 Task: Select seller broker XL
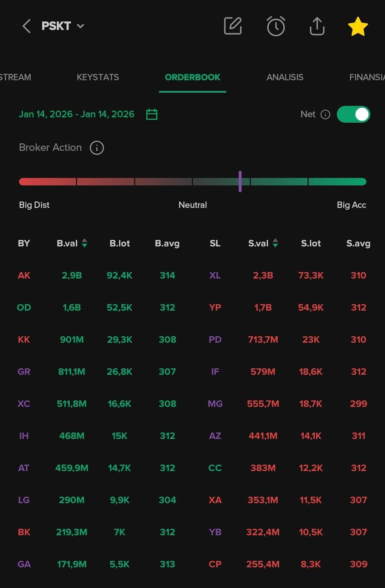[215, 275]
